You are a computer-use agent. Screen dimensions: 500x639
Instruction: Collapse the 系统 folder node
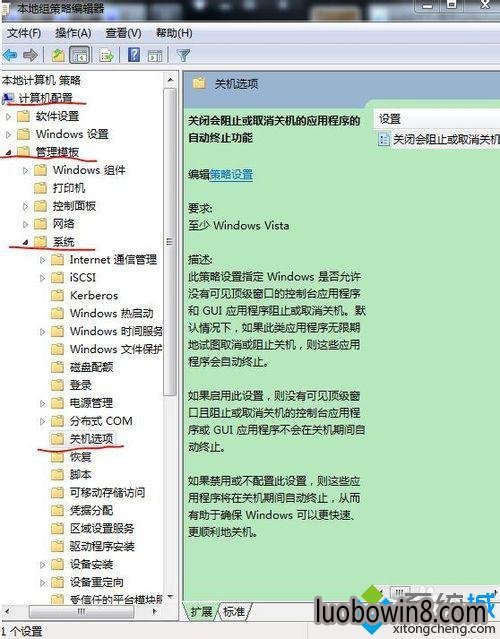point(25,242)
